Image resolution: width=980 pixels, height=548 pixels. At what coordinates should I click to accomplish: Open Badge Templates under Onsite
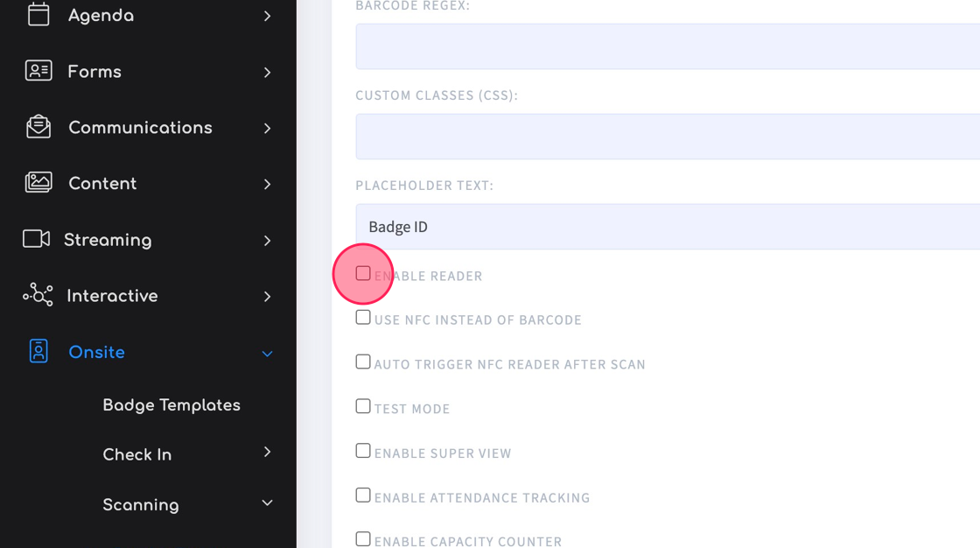[x=171, y=405]
